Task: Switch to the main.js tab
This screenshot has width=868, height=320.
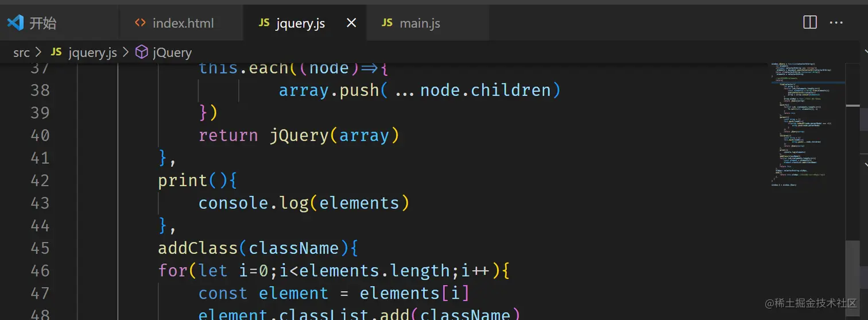Action: click(x=428, y=23)
